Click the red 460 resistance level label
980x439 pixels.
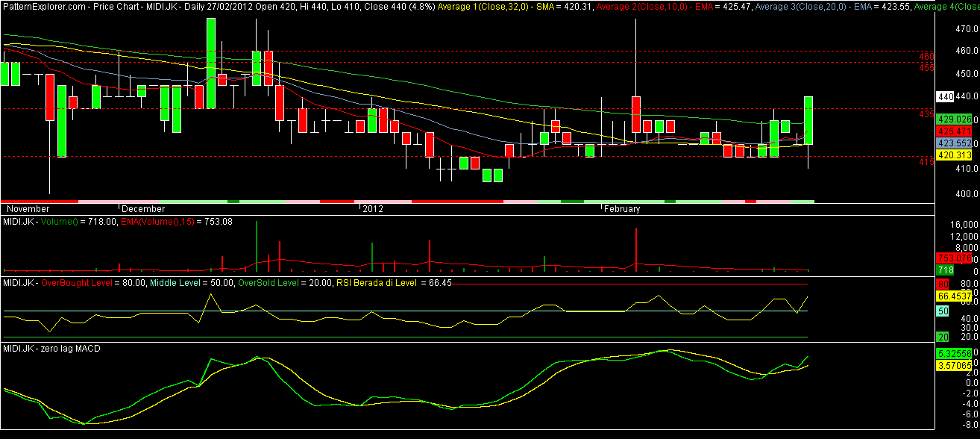point(926,57)
